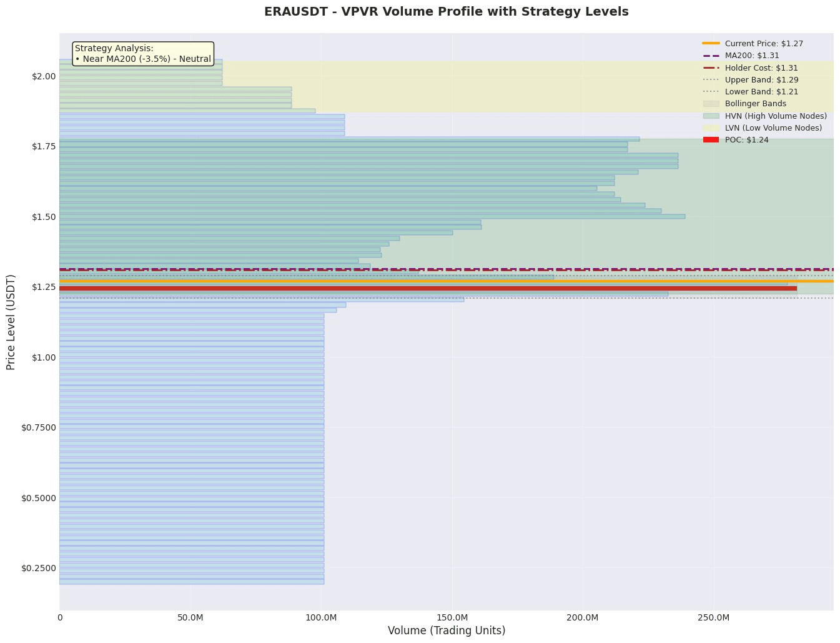
Task: Click the orange Current Price legend line swatch
Action: (x=711, y=44)
